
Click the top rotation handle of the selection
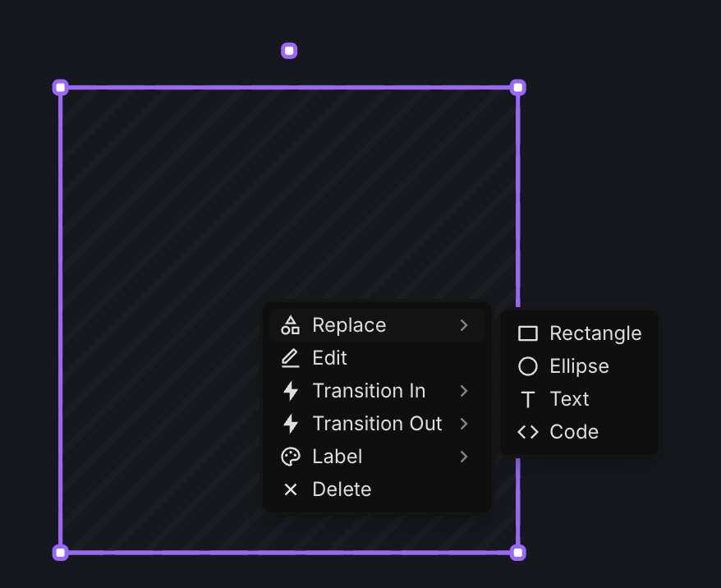(x=289, y=50)
